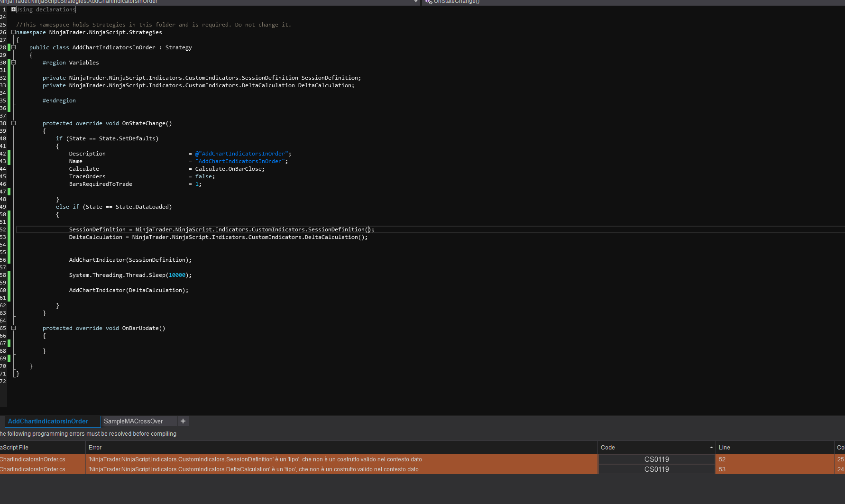This screenshot has height=504, width=845.
Task: Collapse the OnBarUpdate method fold marker
Action: tap(13, 328)
